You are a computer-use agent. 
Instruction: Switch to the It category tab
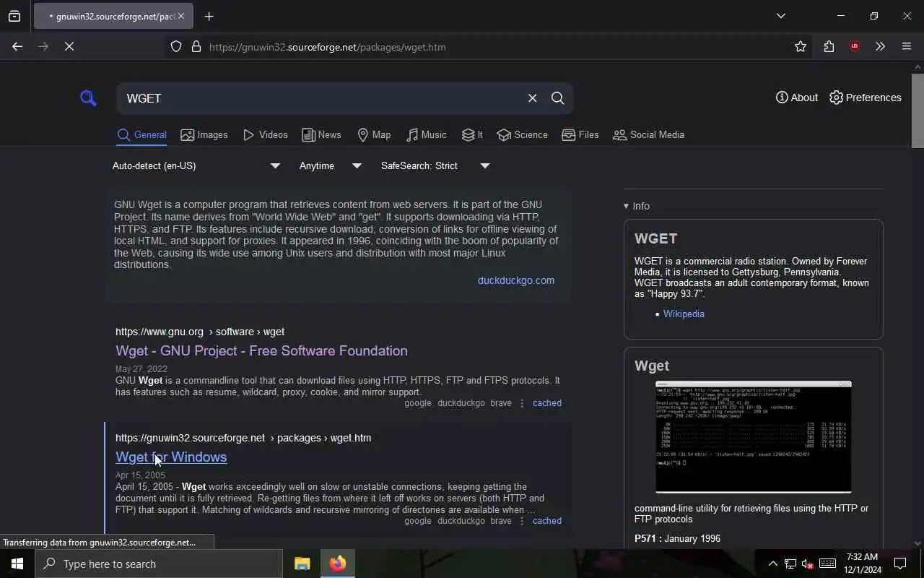[x=472, y=135]
